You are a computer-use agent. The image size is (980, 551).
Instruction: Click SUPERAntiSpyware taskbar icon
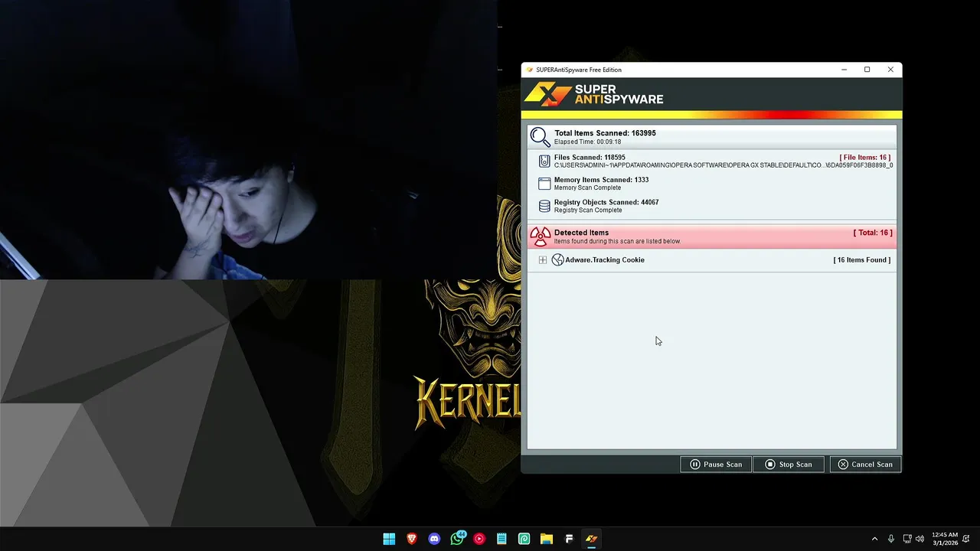[591, 539]
